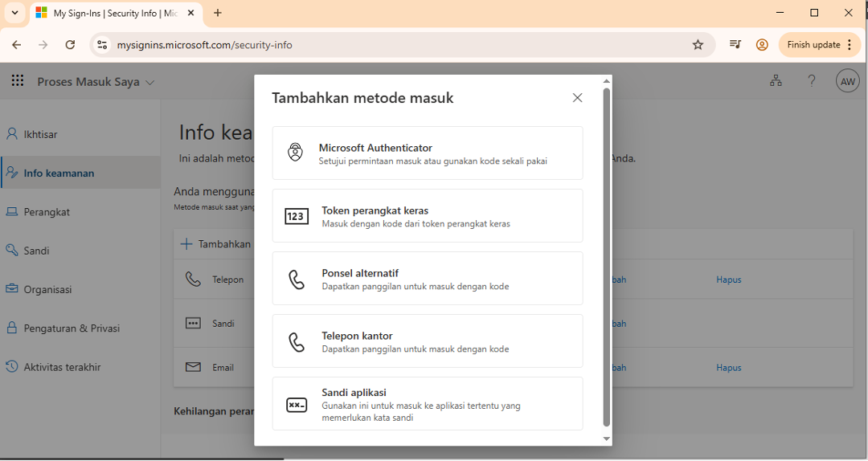This screenshot has height=461, width=868.
Task: Open Pengaturan & Privasi section
Action: point(71,328)
